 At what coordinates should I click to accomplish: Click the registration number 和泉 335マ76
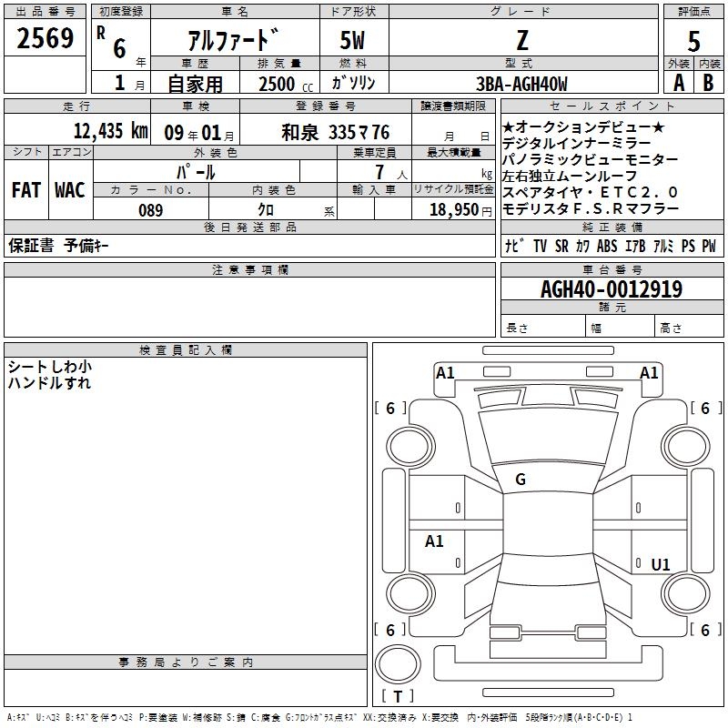336,133
